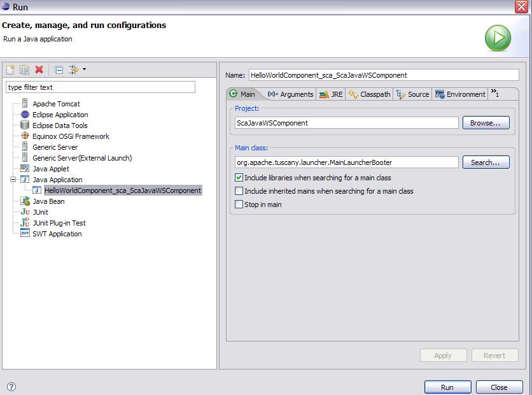Click Search button for main class
This screenshot has width=532, height=395.
[x=486, y=162]
